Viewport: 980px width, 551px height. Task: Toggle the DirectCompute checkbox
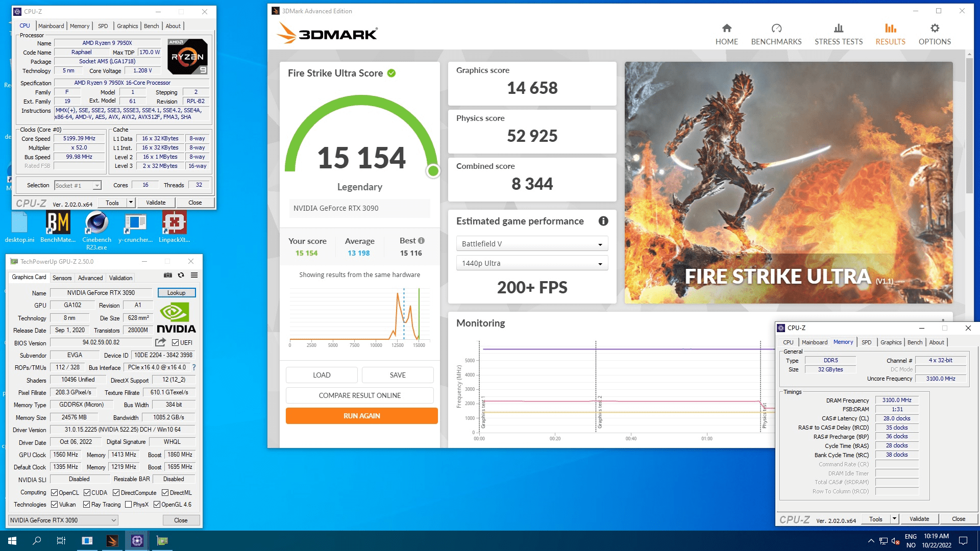(116, 493)
